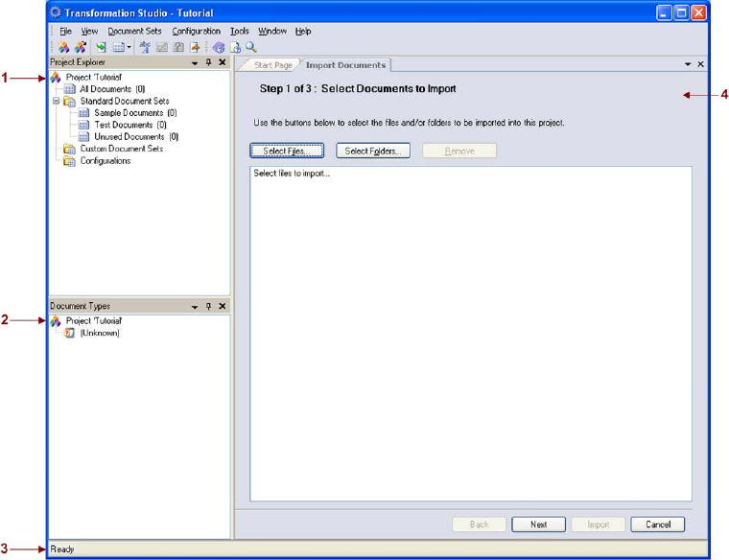This screenshot has width=729, height=560.
Task: Click the export orange arrow toolbar icon
Action: (195, 47)
